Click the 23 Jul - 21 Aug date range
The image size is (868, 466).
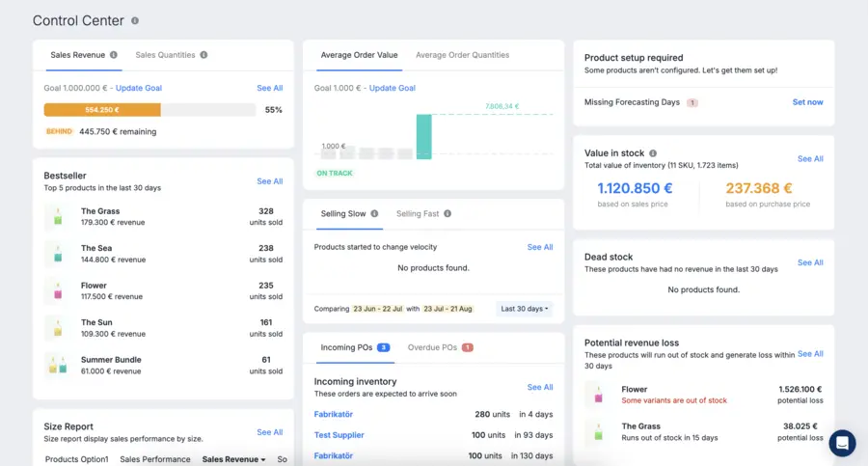(x=448, y=309)
